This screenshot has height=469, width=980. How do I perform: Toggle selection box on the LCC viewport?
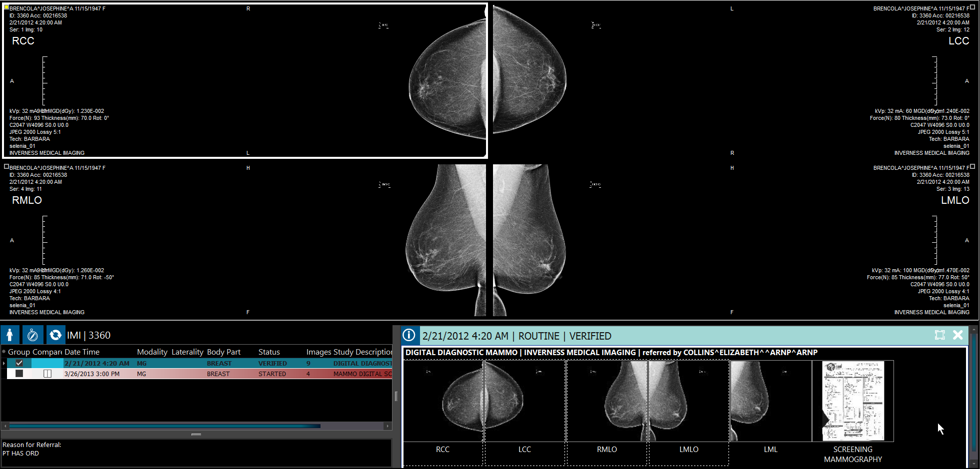pyautogui.click(x=972, y=7)
